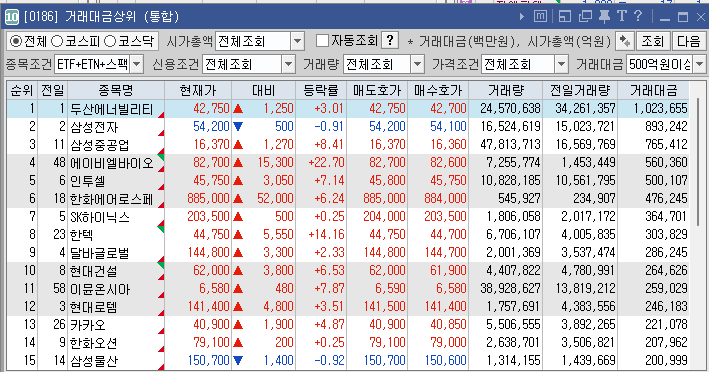
Task: Click the 매도호가 column header
Action: [377, 90]
